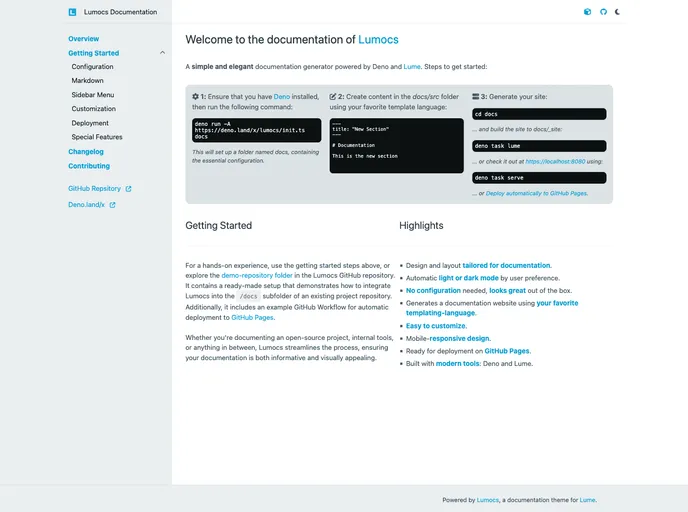Viewport: 688px width, 512px height.
Task: Click the Lume link in the intro sentence
Action: [x=412, y=67]
